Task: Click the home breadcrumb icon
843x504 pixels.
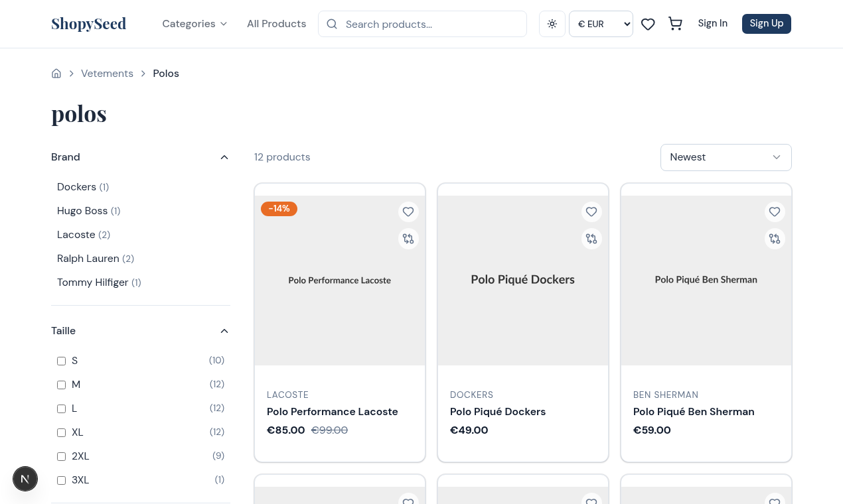Action: tap(56, 74)
